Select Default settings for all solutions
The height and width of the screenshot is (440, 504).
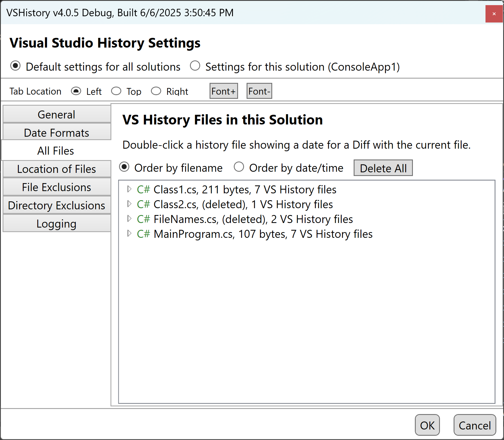15,66
